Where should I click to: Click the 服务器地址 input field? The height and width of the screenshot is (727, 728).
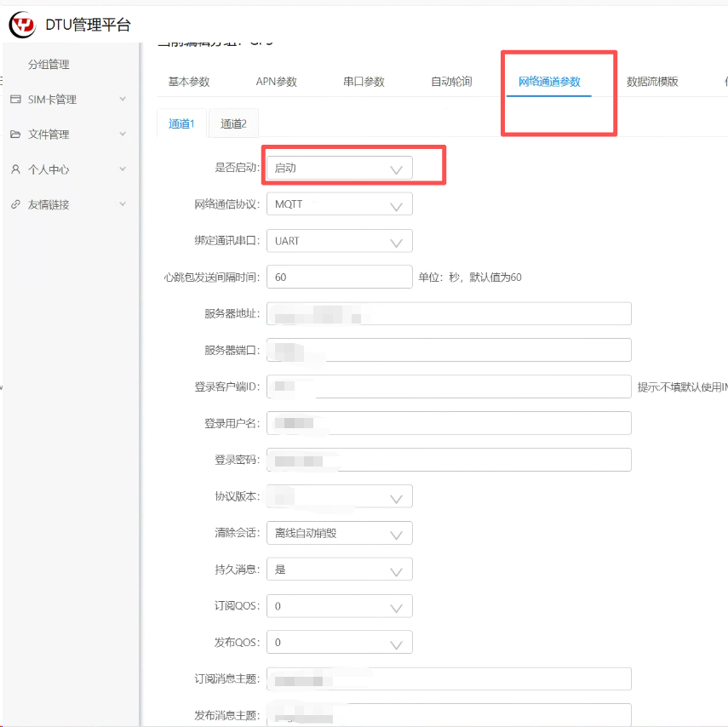[449, 314]
